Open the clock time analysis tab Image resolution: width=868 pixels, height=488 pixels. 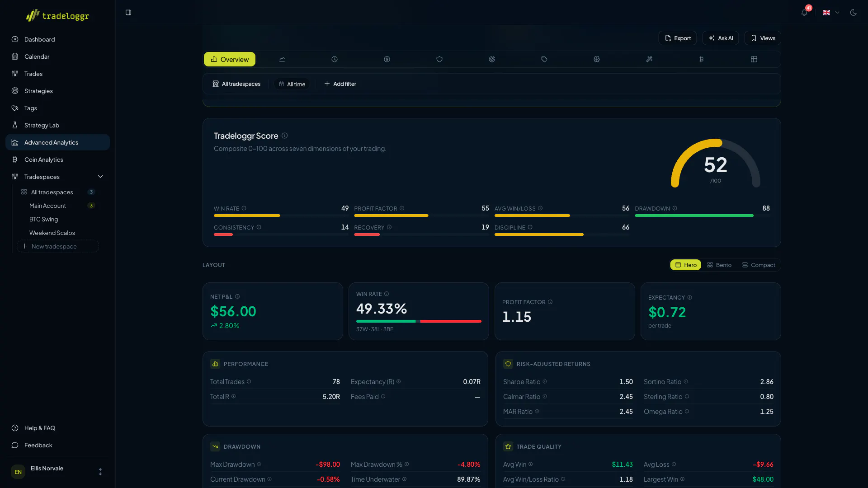tap(335, 59)
